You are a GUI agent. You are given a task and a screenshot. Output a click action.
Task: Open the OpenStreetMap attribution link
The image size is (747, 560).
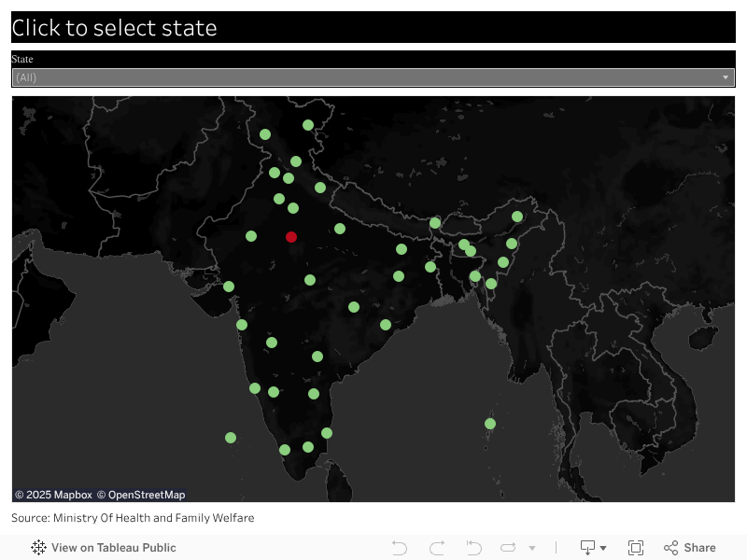141,495
